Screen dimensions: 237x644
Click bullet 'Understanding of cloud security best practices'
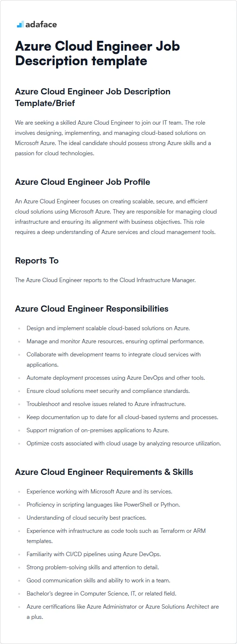click(x=86, y=518)
